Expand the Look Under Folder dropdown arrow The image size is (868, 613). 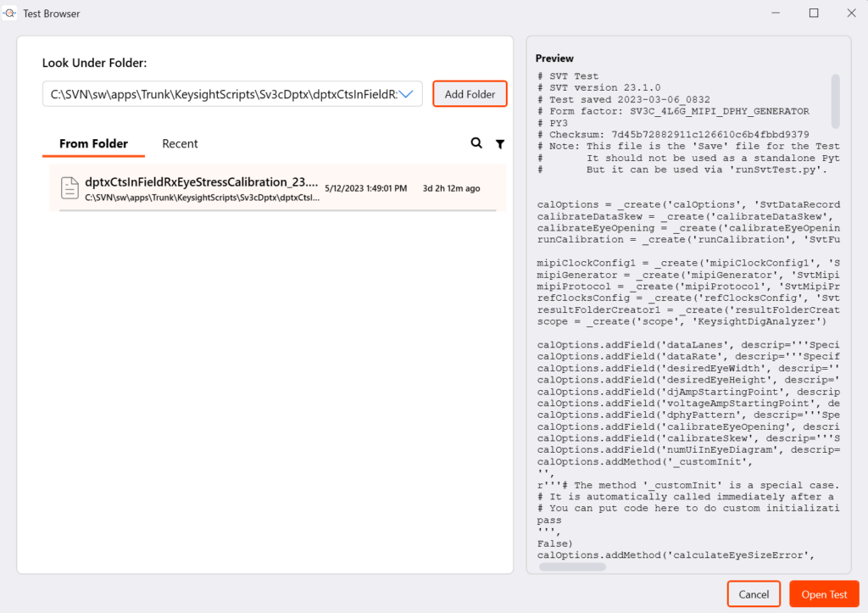[x=409, y=94]
